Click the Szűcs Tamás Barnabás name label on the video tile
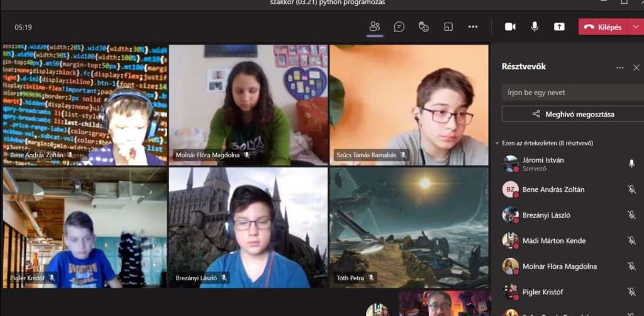644x316 pixels. (x=367, y=155)
